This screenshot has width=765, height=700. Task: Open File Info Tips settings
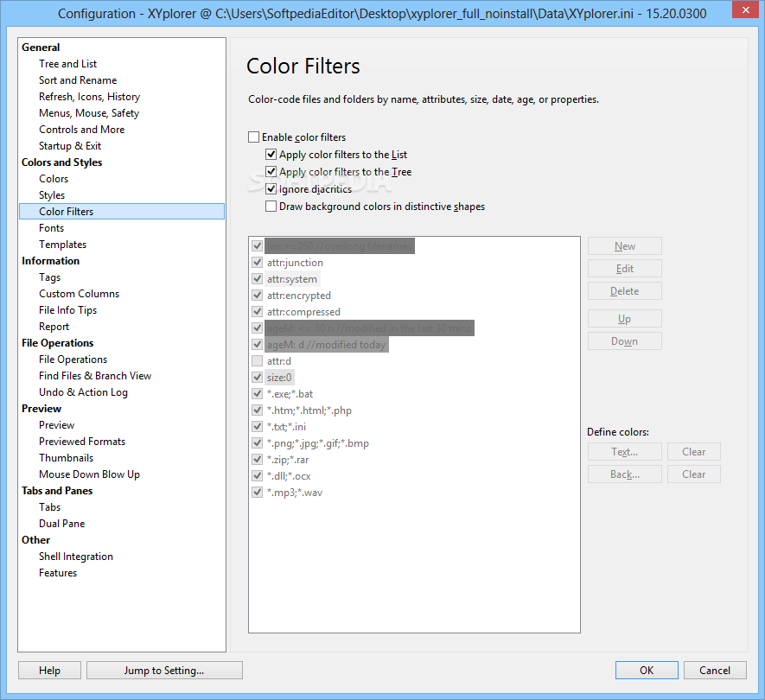point(67,310)
